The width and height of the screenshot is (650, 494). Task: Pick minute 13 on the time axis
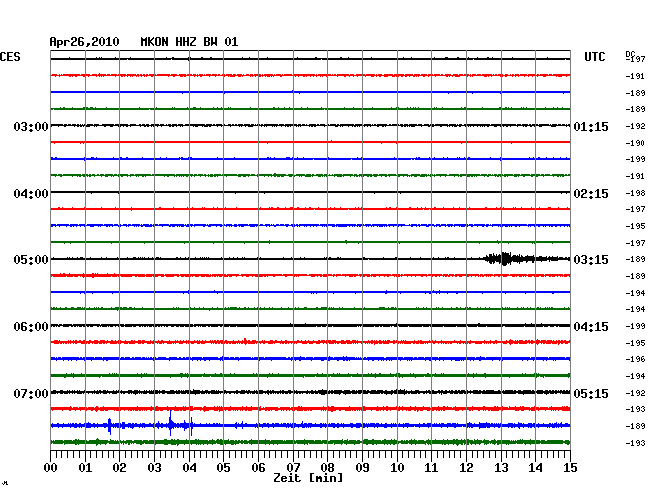[501, 468]
